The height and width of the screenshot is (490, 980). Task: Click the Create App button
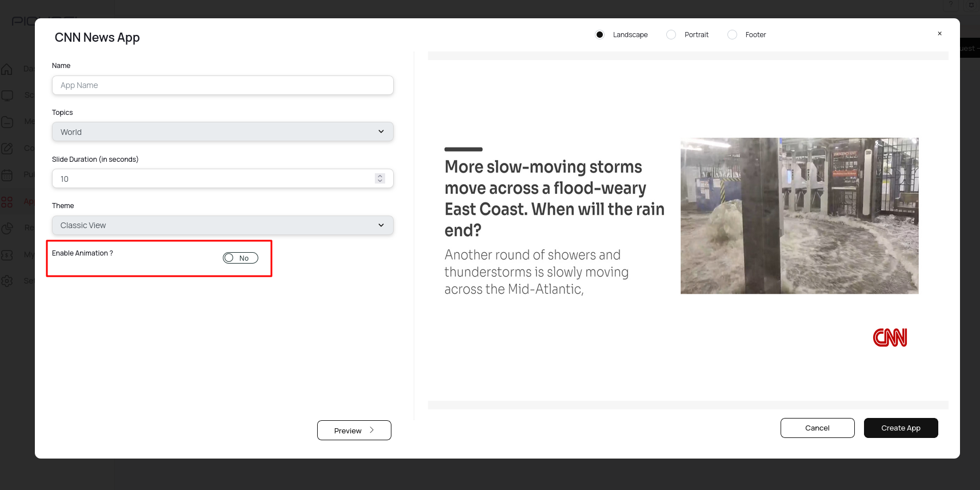pos(901,428)
